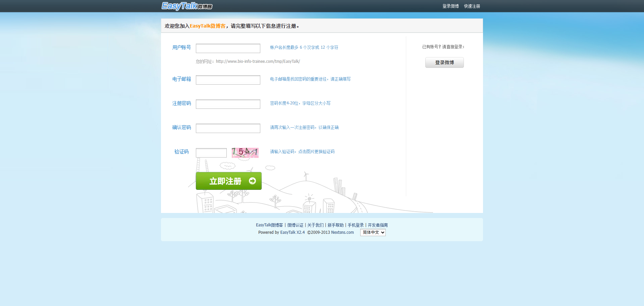Viewport: 644px width, 306px height.
Task: Focus the 电子邮箱 email input field
Action: [x=228, y=80]
